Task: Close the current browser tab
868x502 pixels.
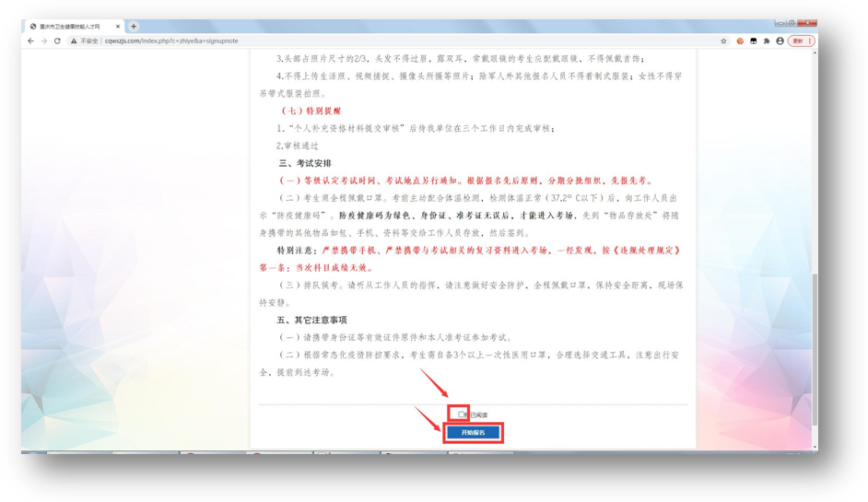Action: click(120, 27)
